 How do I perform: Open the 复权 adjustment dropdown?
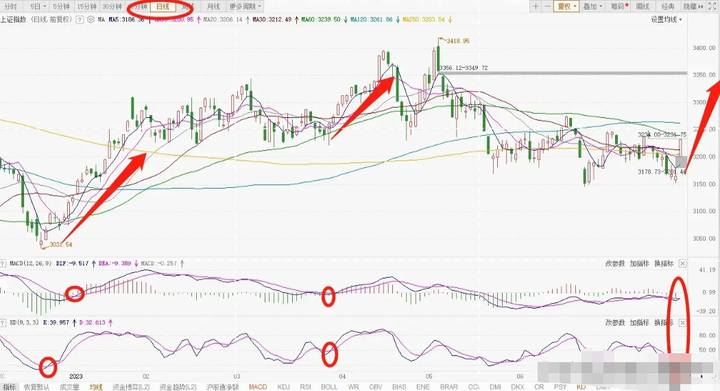coord(566,6)
